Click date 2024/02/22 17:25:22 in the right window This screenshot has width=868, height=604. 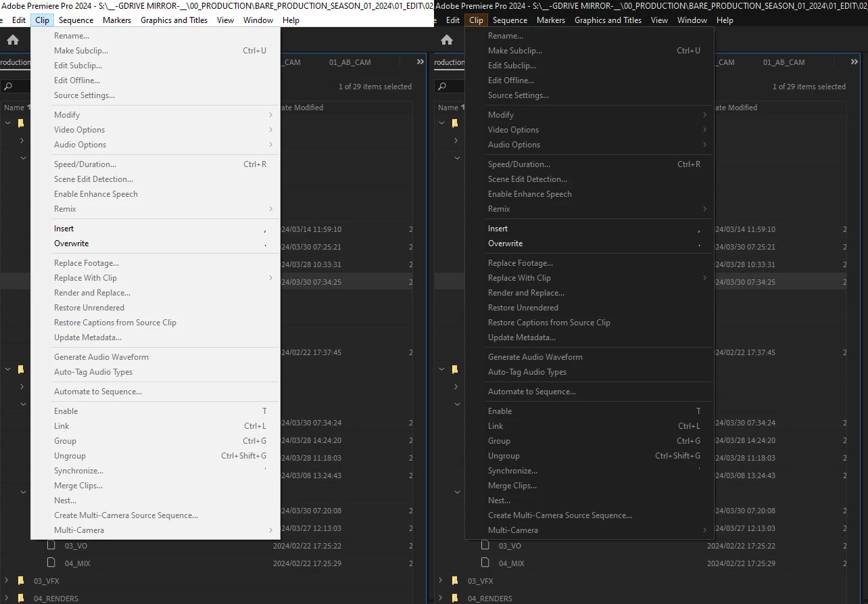[x=741, y=546]
